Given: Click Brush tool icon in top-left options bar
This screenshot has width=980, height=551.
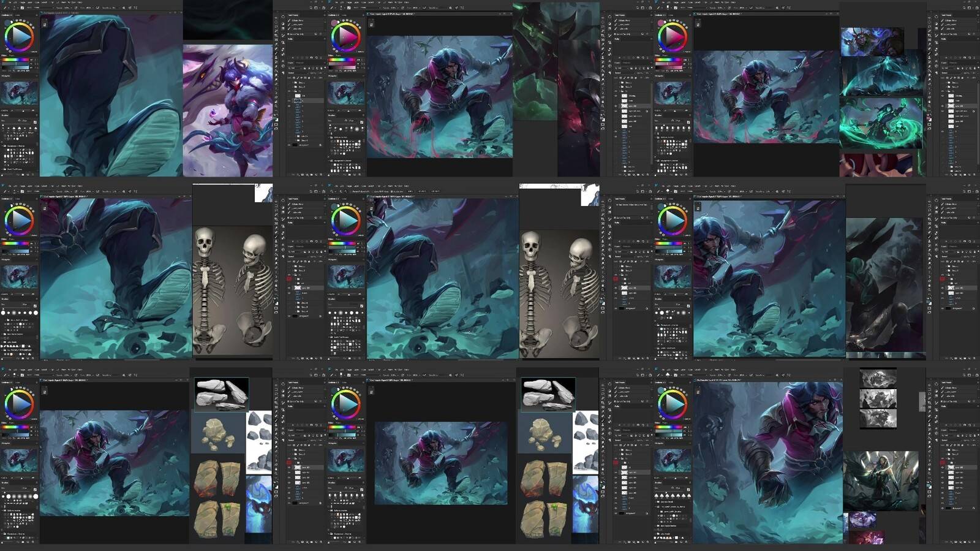Looking at the screenshot, I should [6, 7].
